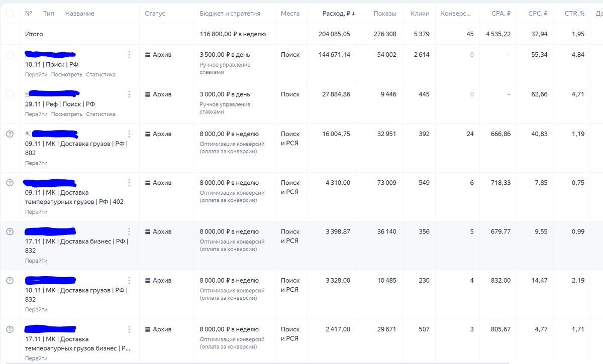Click question-mark icon beside 09.11 Доставка грузов 802
The width and height of the screenshot is (603, 364).
[10, 134]
